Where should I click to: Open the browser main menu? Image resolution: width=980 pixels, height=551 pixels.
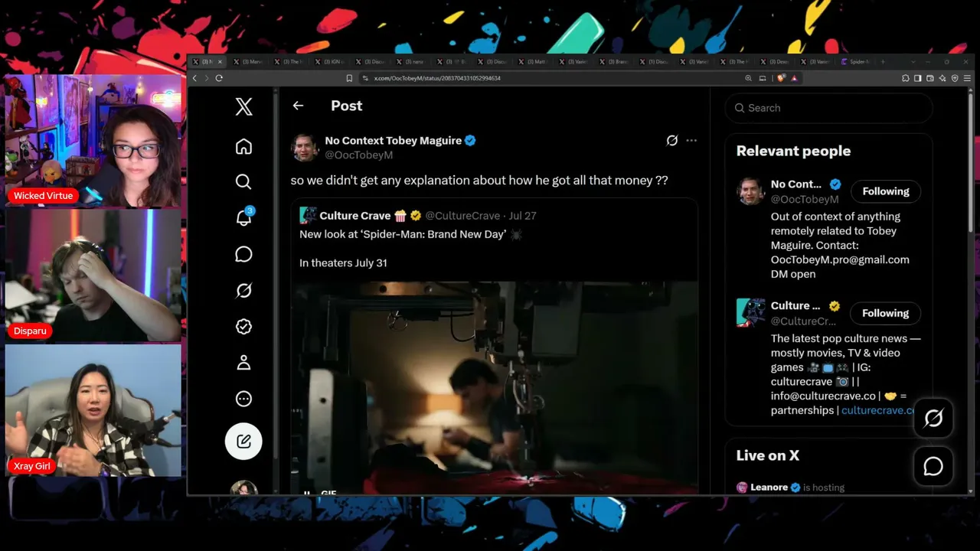click(968, 78)
